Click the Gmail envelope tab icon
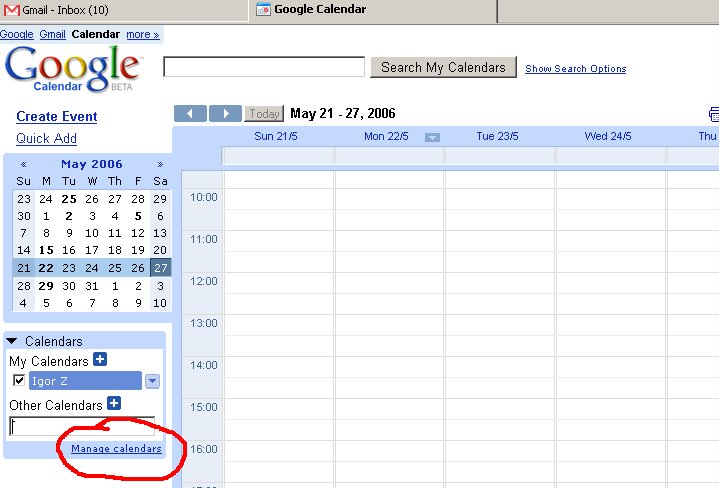Image resolution: width=719 pixels, height=488 pixels. point(11,10)
